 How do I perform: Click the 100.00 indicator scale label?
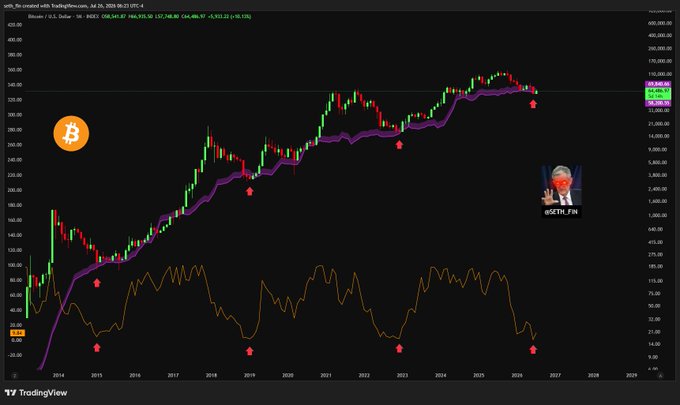click(15, 265)
